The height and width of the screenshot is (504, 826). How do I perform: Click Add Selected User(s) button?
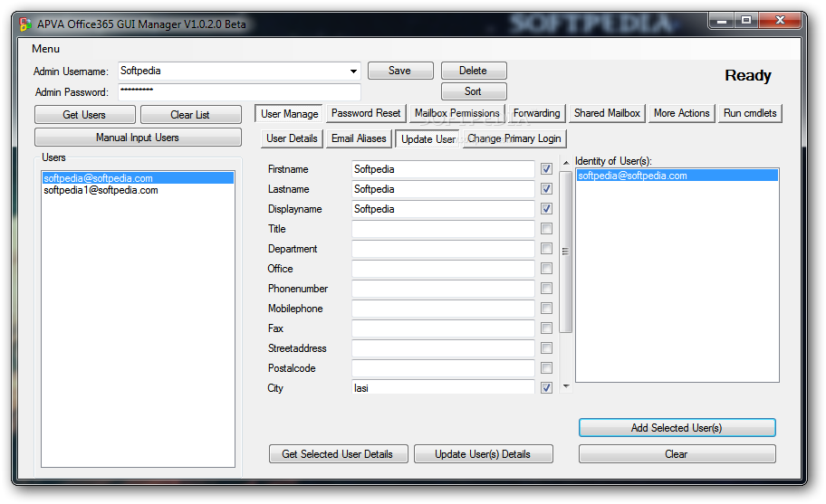(677, 428)
